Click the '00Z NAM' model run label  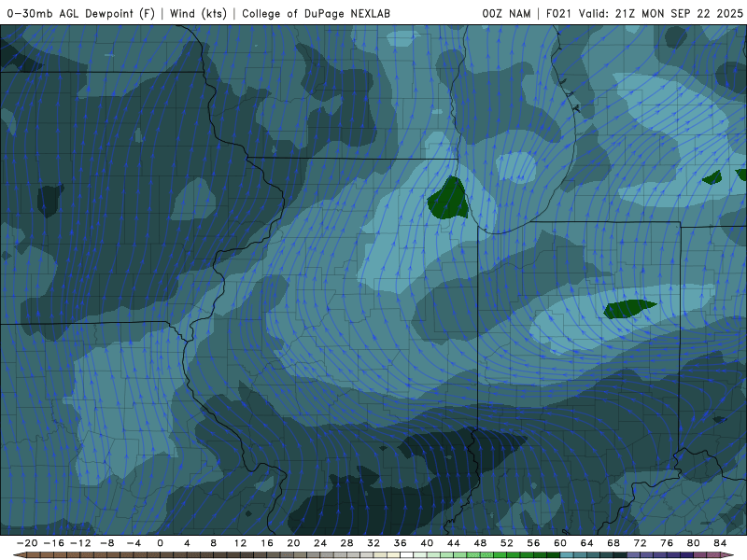[506, 13]
